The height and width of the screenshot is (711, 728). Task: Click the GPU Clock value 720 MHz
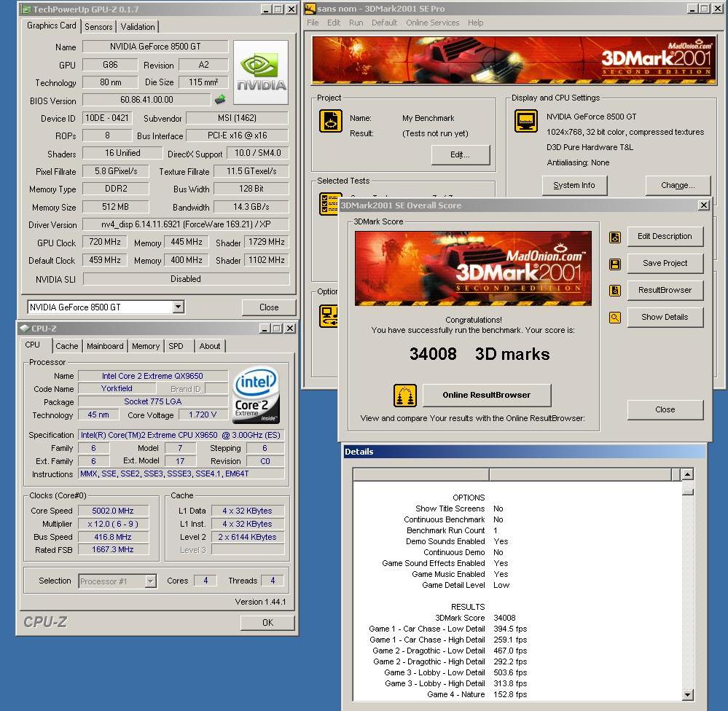105,242
